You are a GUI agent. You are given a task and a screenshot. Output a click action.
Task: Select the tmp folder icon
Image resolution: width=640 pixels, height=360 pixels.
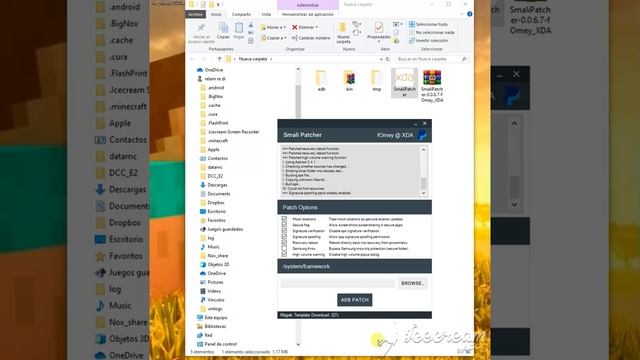coord(376,78)
